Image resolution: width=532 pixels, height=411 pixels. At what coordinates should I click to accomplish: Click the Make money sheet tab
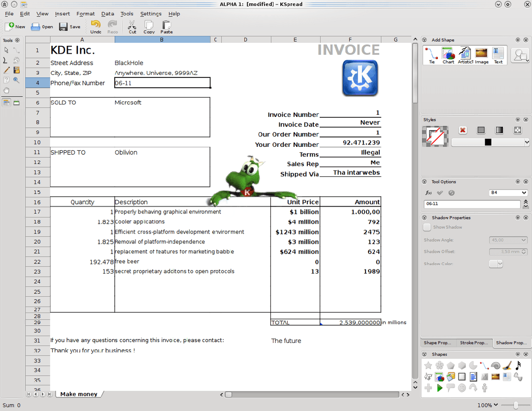[x=78, y=394]
